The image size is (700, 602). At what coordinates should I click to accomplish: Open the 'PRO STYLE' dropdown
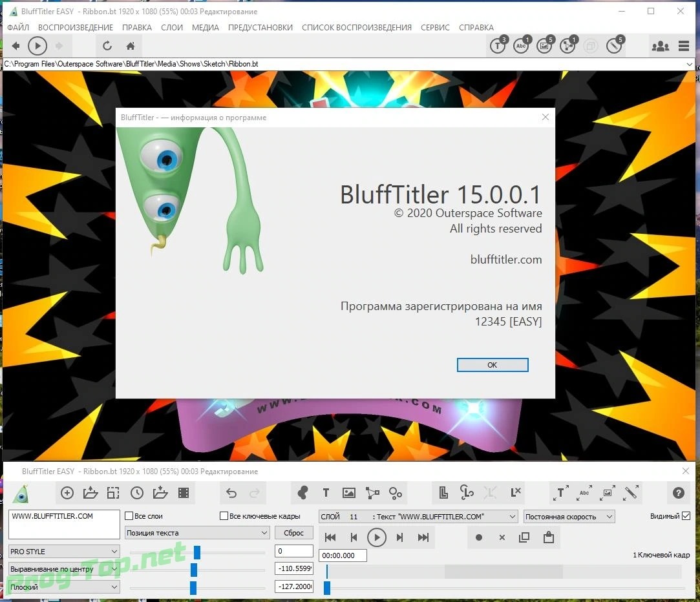[64, 551]
